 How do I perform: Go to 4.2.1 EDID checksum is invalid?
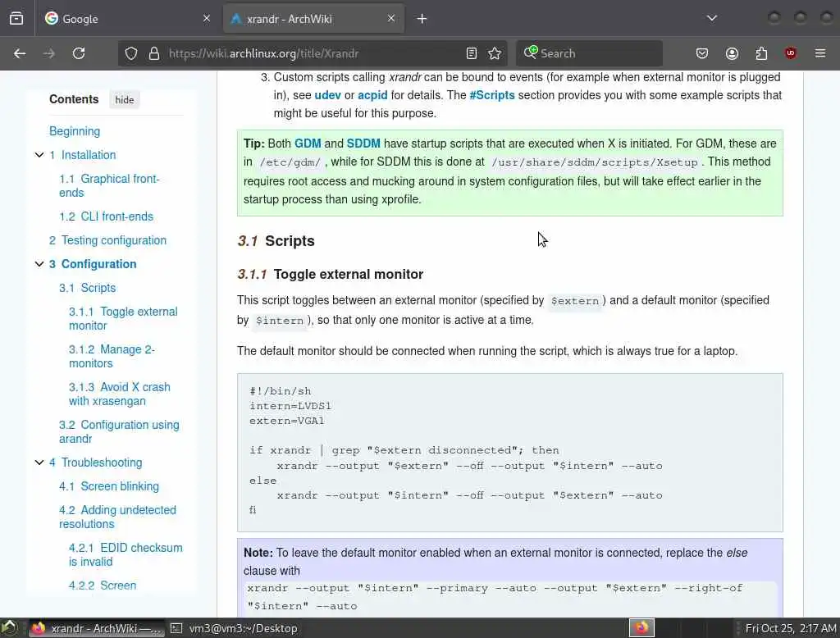click(x=126, y=554)
